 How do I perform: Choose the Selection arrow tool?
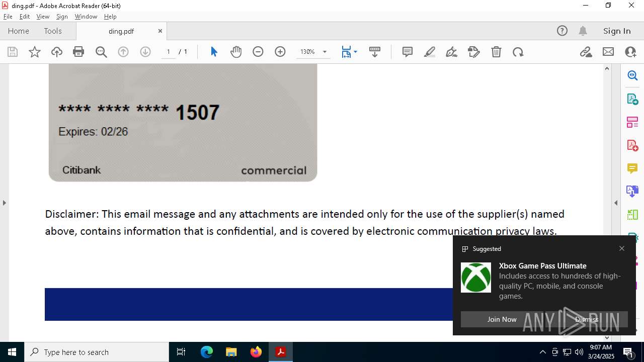[214, 52]
